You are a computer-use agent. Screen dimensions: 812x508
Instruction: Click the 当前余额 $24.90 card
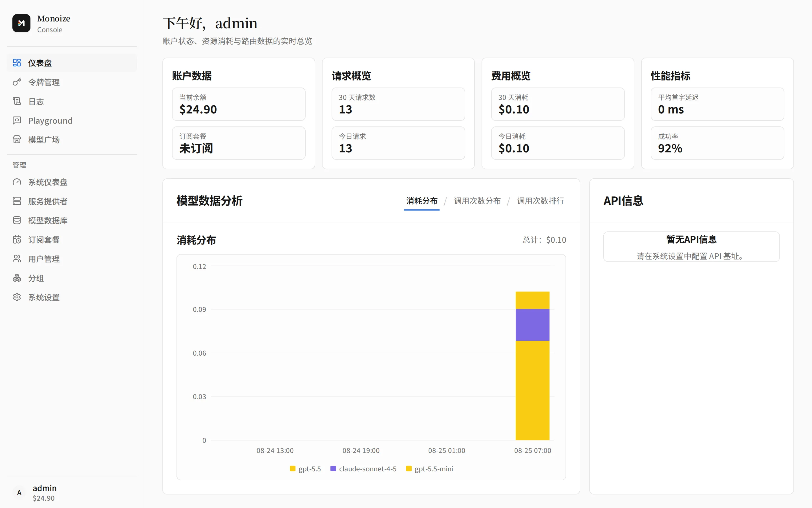click(x=239, y=104)
